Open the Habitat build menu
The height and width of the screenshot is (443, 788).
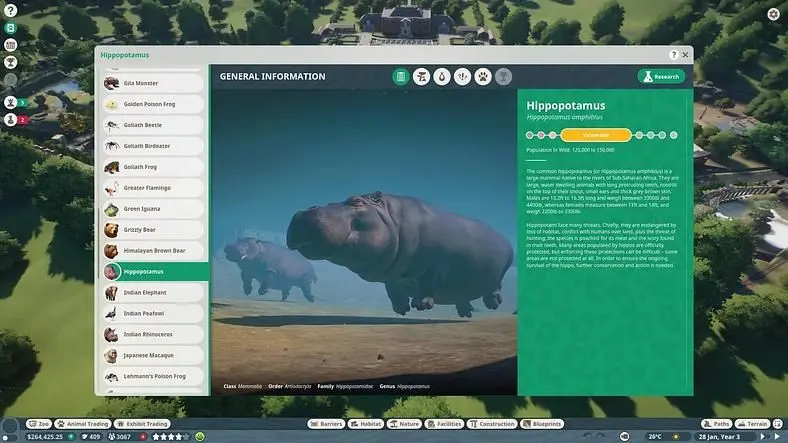click(366, 424)
